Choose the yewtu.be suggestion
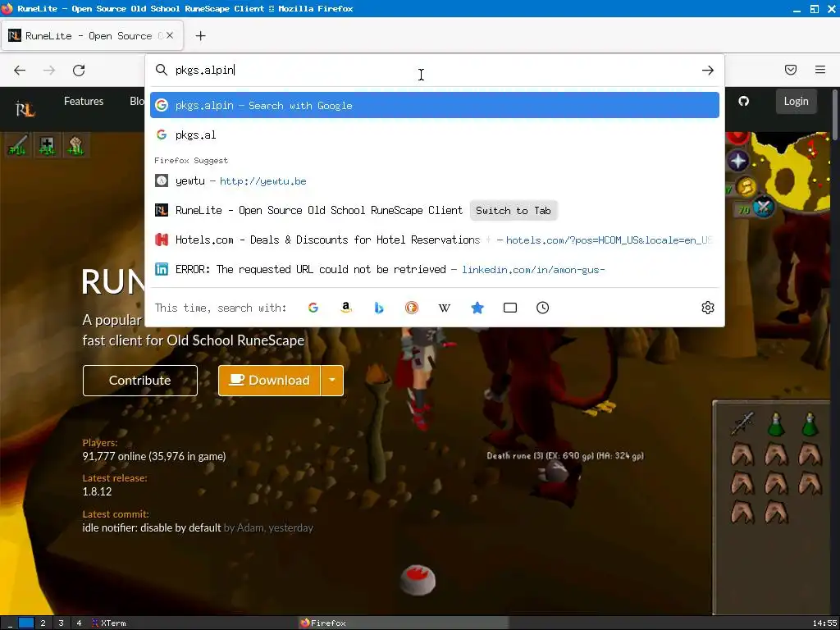Image resolution: width=840 pixels, height=630 pixels. coord(435,181)
